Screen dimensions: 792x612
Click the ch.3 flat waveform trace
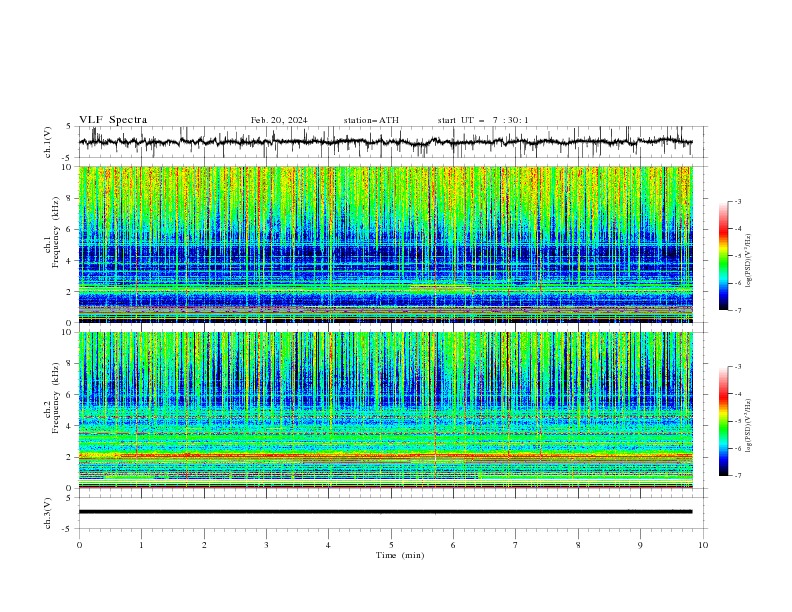pos(385,512)
